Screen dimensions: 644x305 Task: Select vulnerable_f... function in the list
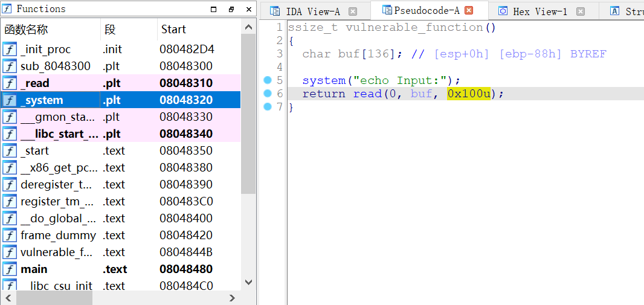coord(58,252)
